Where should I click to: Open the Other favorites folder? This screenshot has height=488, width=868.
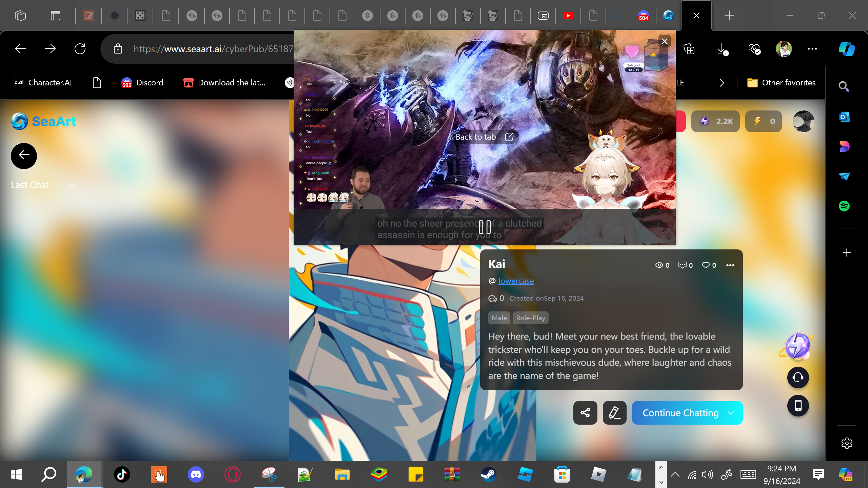782,83
